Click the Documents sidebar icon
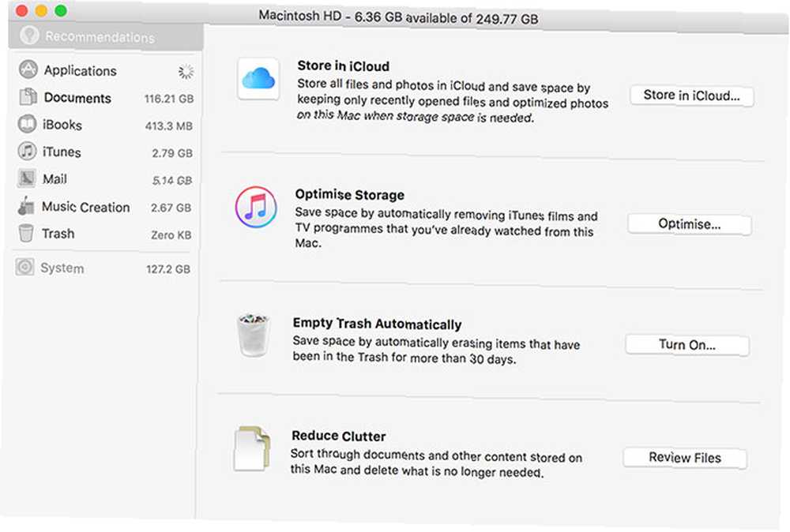790x532 pixels. 28,96
